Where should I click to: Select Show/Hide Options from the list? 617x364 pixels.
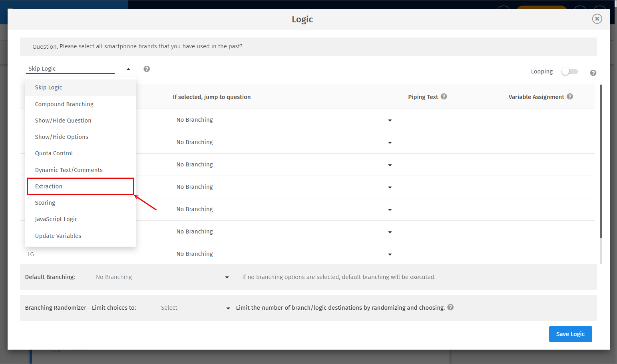pos(62,136)
